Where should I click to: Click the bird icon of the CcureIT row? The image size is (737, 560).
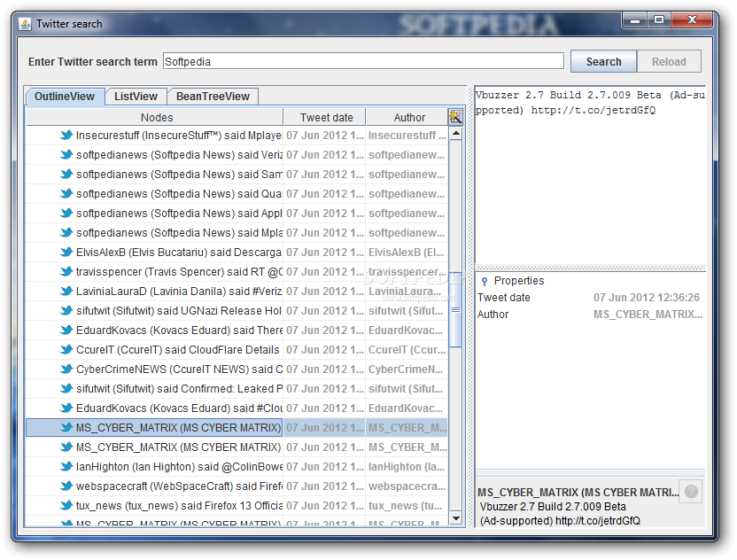(66, 350)
